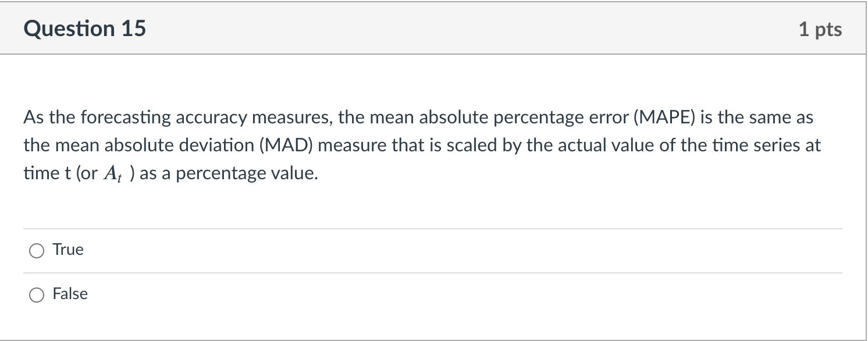Viewport: 868px width, 341px height.
Task: Click the Question 15 heading
Action: tap(85, 28)
